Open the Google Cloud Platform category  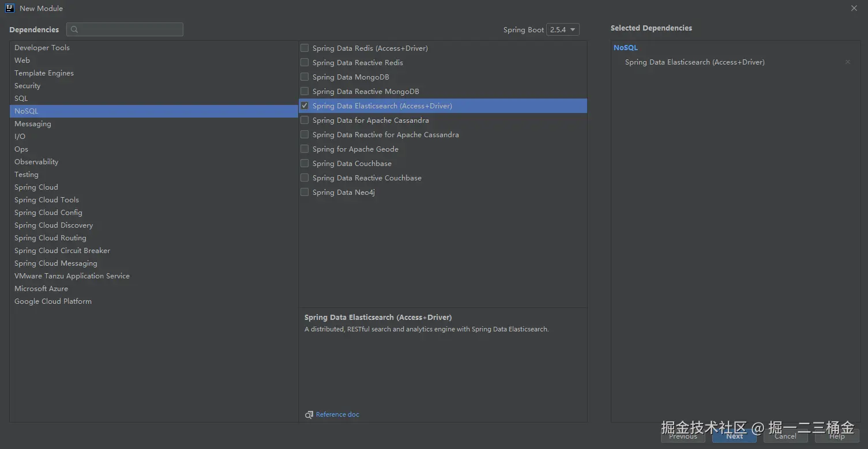[153, 301]
